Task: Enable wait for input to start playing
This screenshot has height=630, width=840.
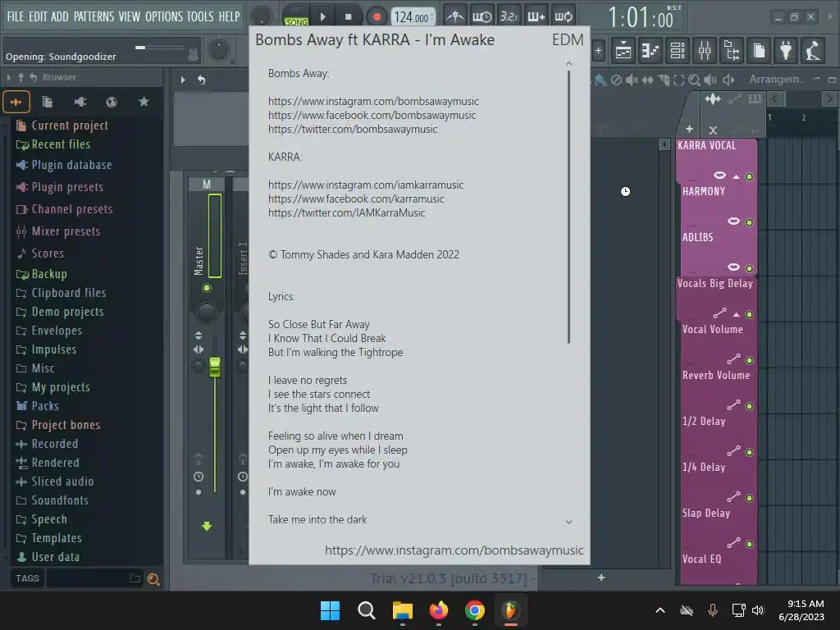Action: click(482, 16)
